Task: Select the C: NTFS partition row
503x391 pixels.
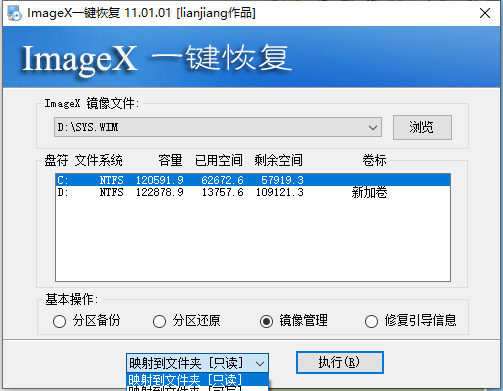Action: (253, 180)
